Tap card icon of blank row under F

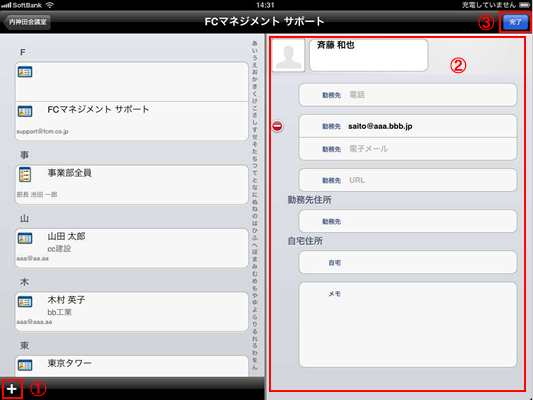[x=25, y=72]
